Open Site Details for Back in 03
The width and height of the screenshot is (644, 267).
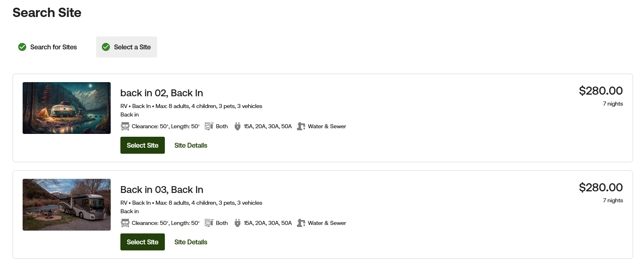point(191,242)
